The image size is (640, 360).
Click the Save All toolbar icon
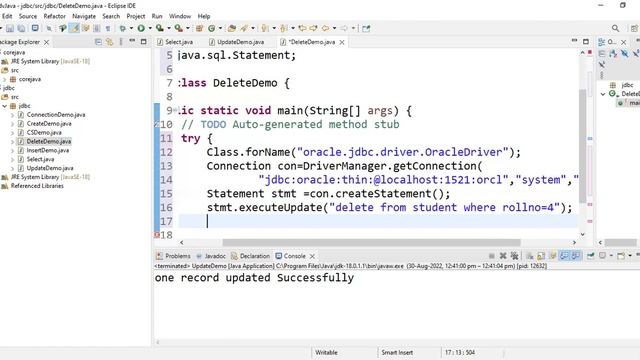pyautogui.click(x=21, y=28)
